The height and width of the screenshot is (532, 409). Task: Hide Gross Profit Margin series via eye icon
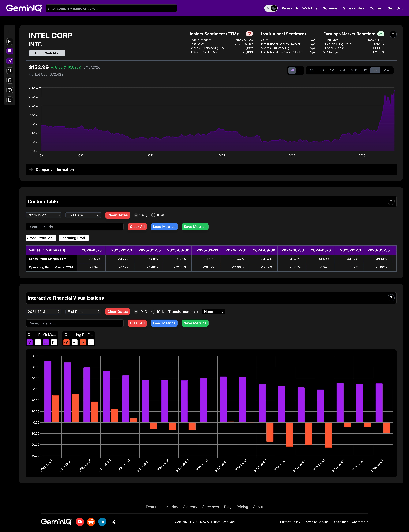pyautogui.click(x=29, y=342)
